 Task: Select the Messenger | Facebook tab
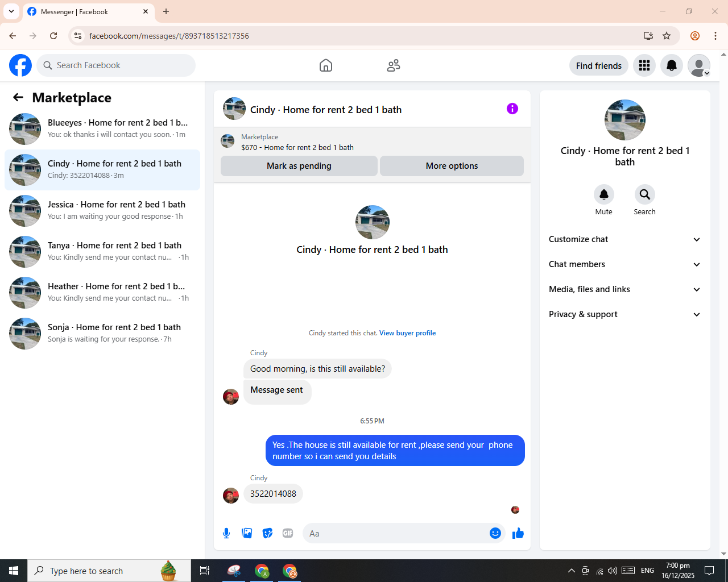tap(88, 11)
